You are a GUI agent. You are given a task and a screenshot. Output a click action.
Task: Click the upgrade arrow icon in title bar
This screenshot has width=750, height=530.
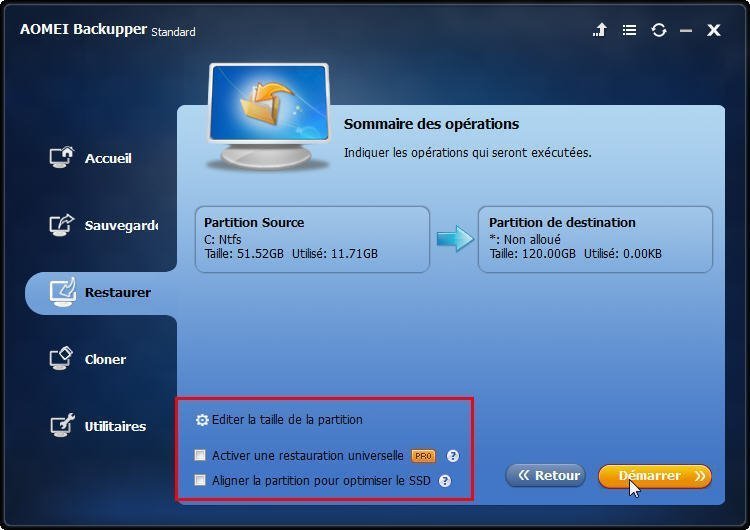[x=600, y=30]
